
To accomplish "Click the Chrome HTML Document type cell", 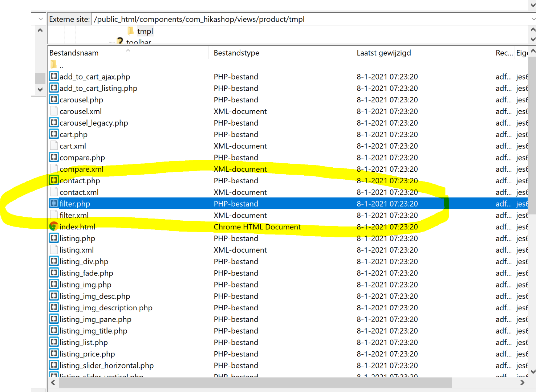I will tap(257, 227).
